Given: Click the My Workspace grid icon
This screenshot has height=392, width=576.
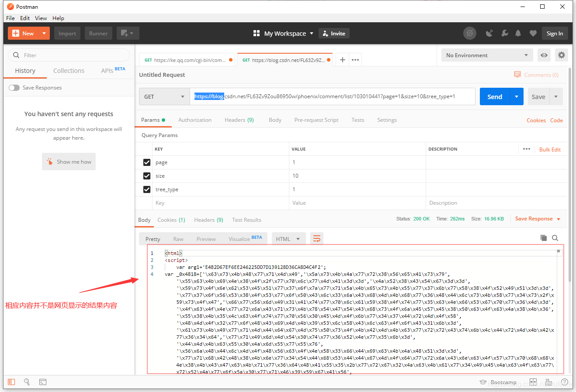Looking at the screenshot, I should (x=257, y=33).
